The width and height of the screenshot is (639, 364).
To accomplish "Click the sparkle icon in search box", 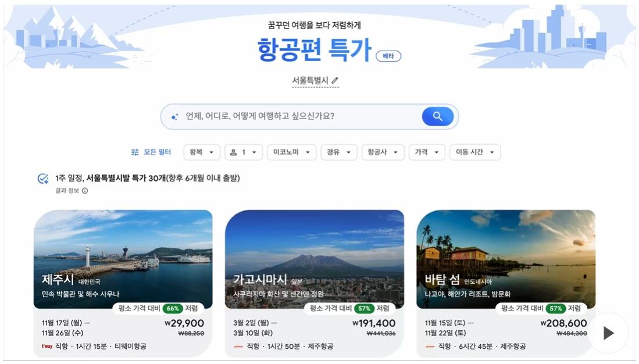I will pos(174,117).
